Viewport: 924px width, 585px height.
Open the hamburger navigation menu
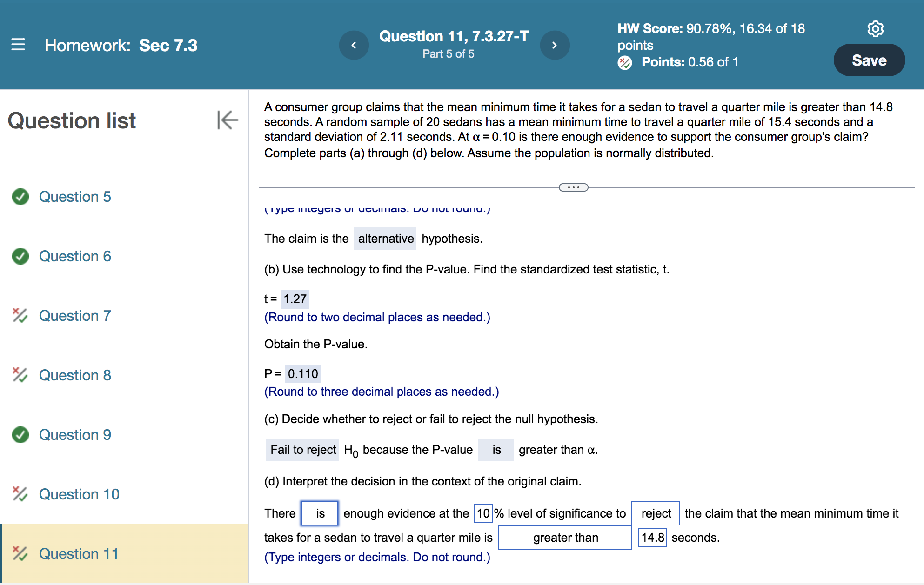point(18,45)
